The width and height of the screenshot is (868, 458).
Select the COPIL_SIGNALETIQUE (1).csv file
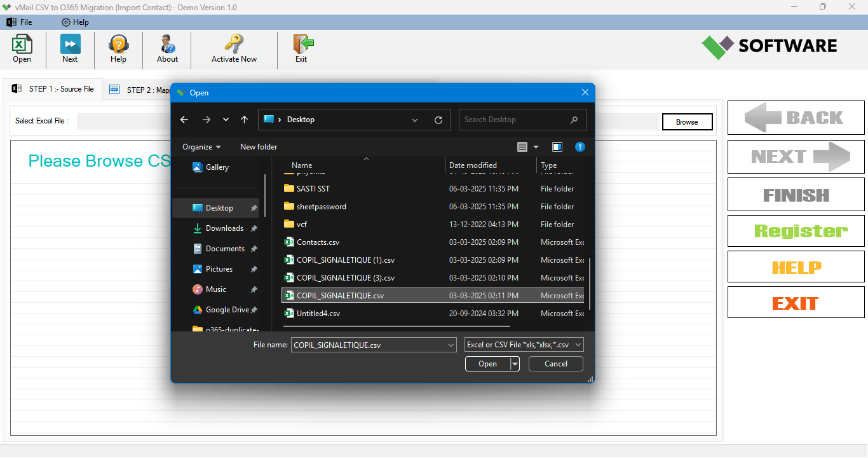(x=432, y=260)
